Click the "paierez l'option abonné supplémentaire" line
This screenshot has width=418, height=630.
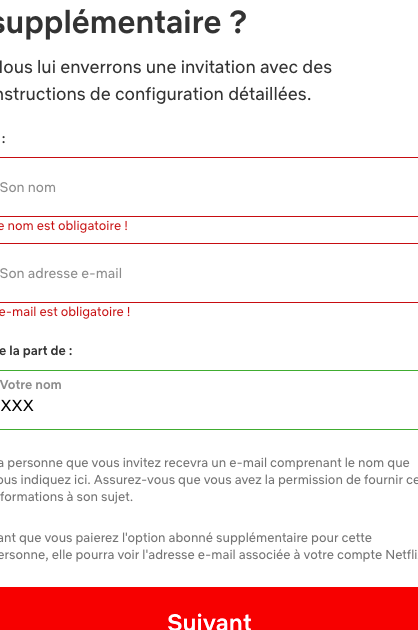194,538
